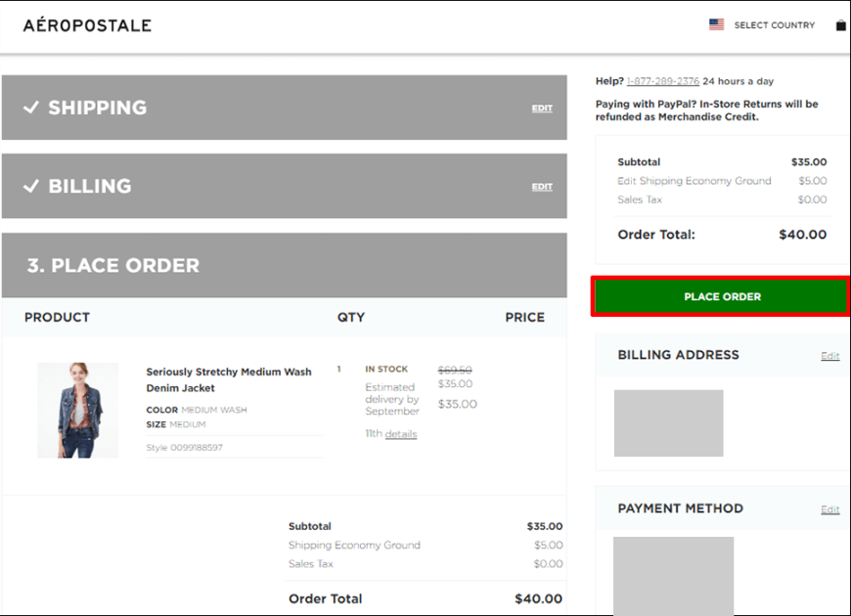The image size is (851, 616).
Task: Open the shopping bag icon
Action: coord(840,25)
